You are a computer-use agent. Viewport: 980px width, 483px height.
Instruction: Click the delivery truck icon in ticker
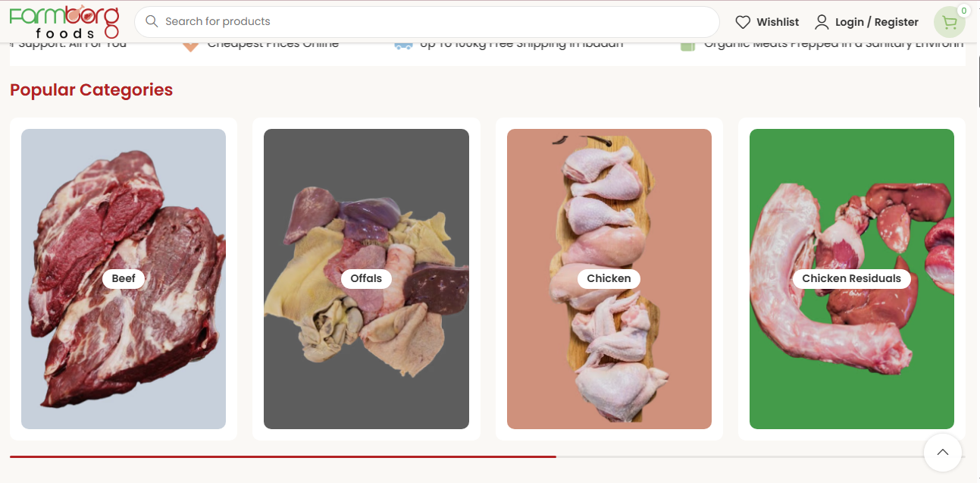[403, 45]
